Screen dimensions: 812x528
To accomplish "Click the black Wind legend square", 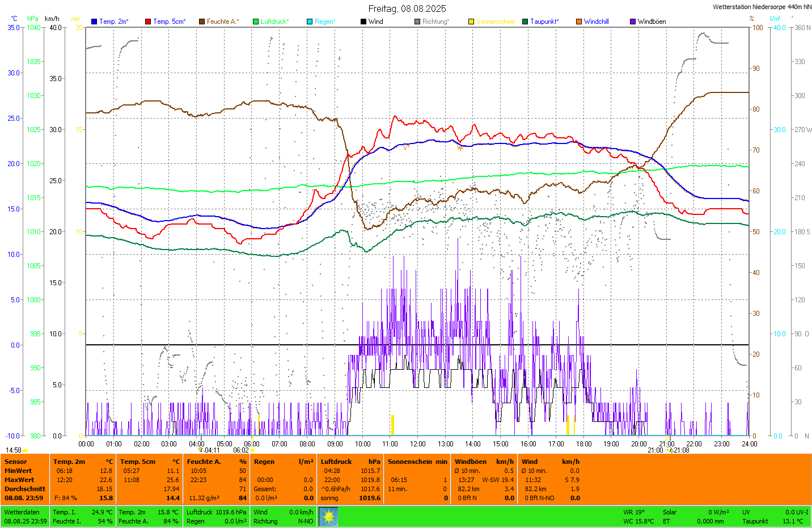I will [x=363, y=22].
